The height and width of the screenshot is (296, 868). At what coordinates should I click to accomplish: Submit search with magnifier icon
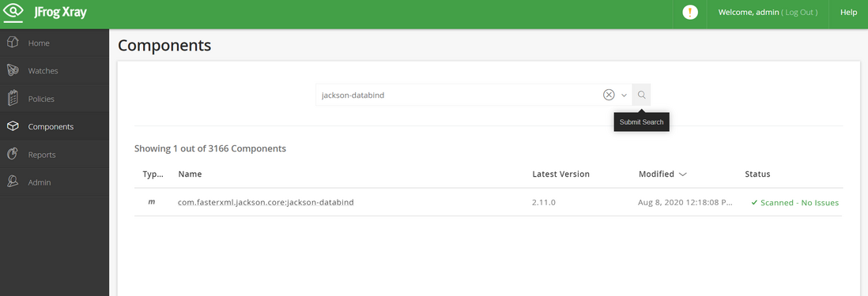642,95
